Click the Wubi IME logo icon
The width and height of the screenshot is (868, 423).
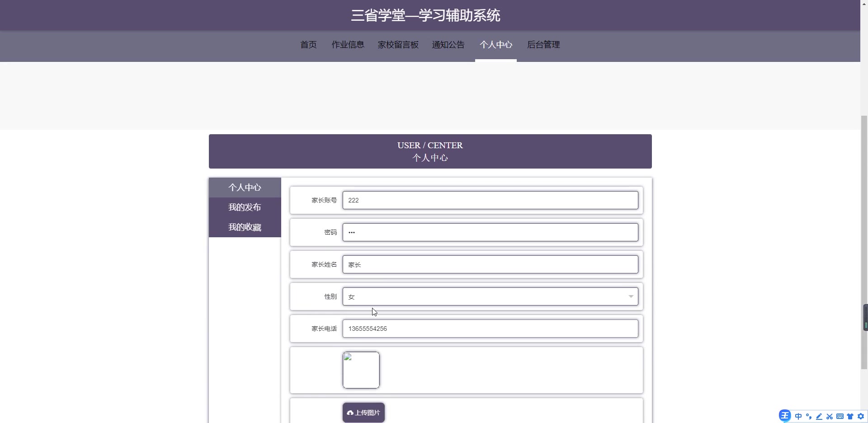(785, 416)
